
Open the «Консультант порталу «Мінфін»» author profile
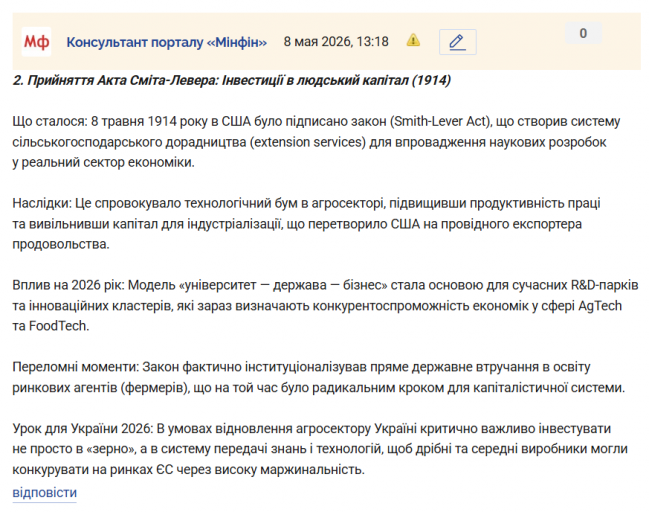166,42
